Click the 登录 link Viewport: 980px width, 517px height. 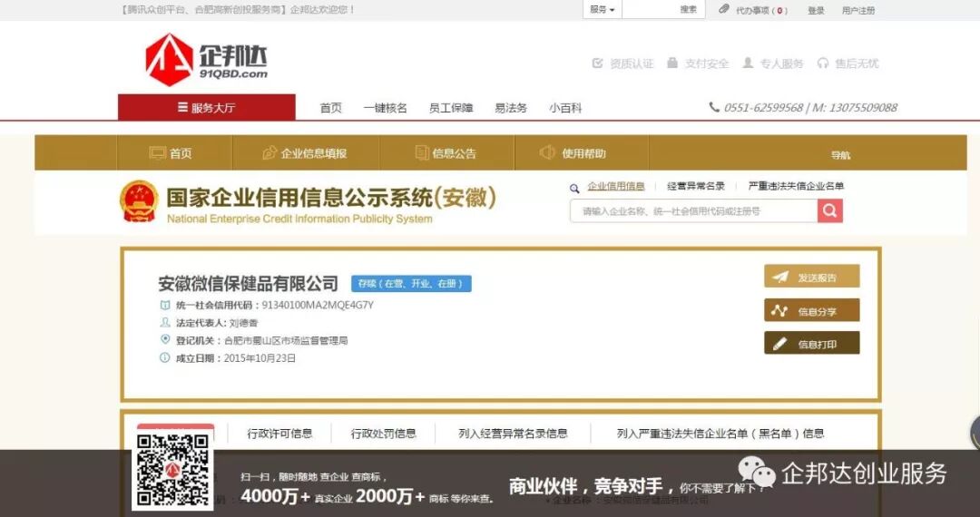click(816, 11)
